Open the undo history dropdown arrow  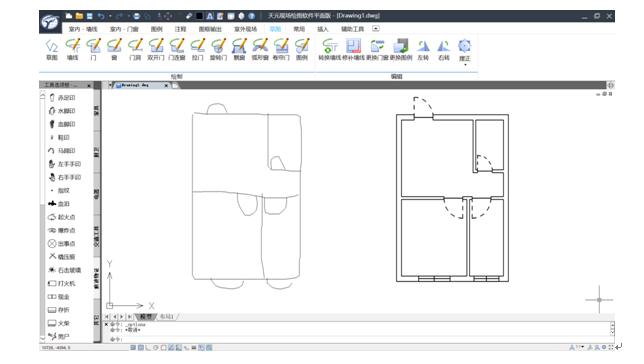coord(110,16)
